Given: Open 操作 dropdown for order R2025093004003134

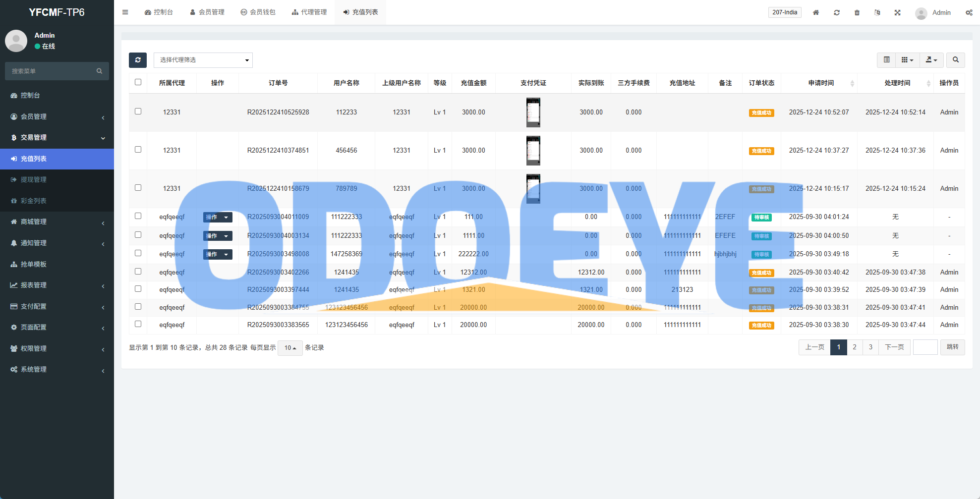Looking at the screenshot, I should 218,236.
